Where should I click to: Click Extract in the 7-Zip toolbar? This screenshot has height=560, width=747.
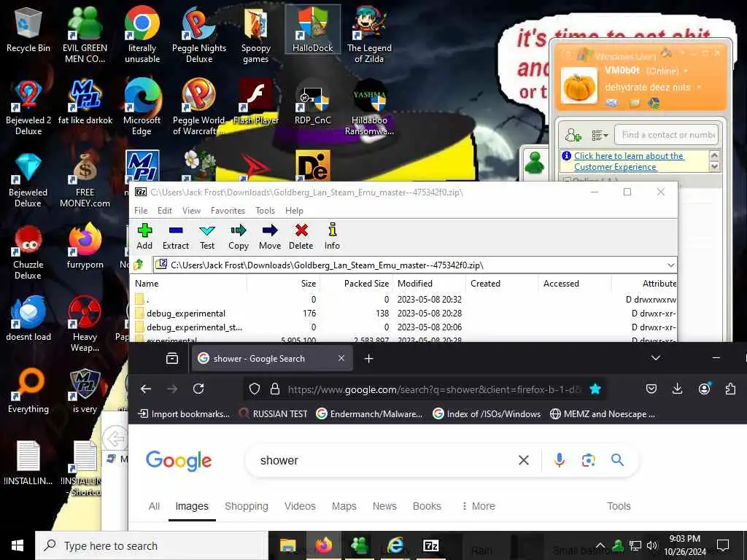coord(176,237)
